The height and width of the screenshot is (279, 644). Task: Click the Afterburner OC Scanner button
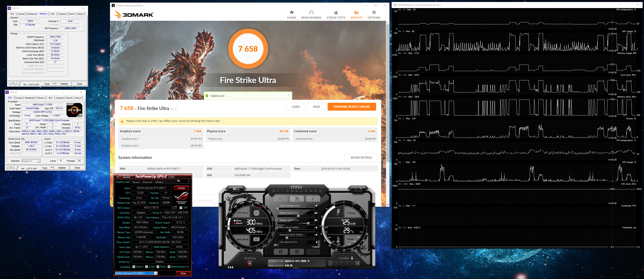[236, 189]
